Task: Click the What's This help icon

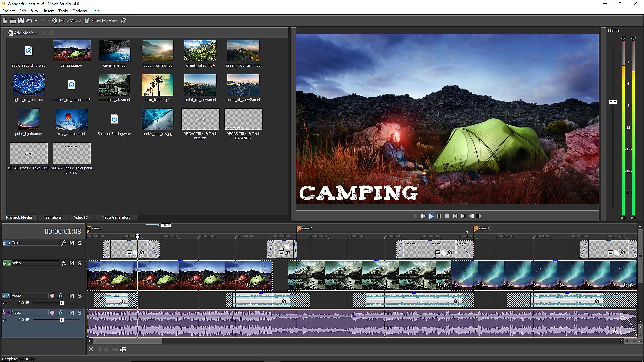Action: (123, 21)
